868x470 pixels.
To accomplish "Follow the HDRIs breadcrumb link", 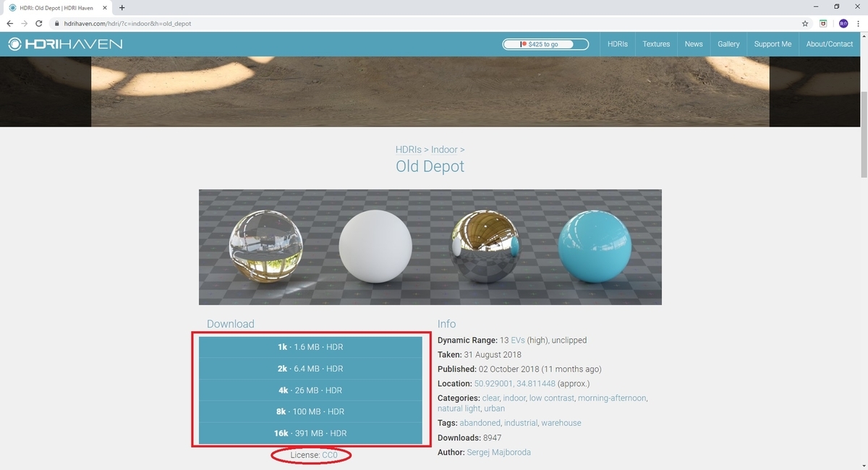I will coord(409,150).
